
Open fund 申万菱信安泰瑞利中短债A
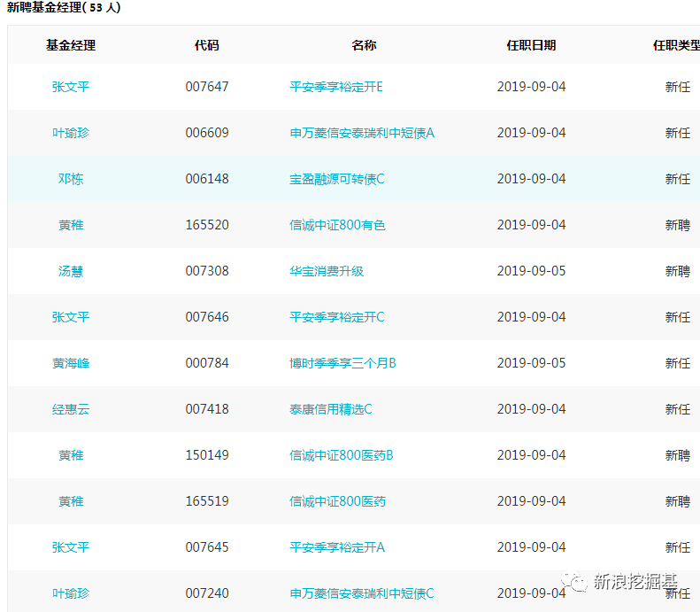[362, 133]
